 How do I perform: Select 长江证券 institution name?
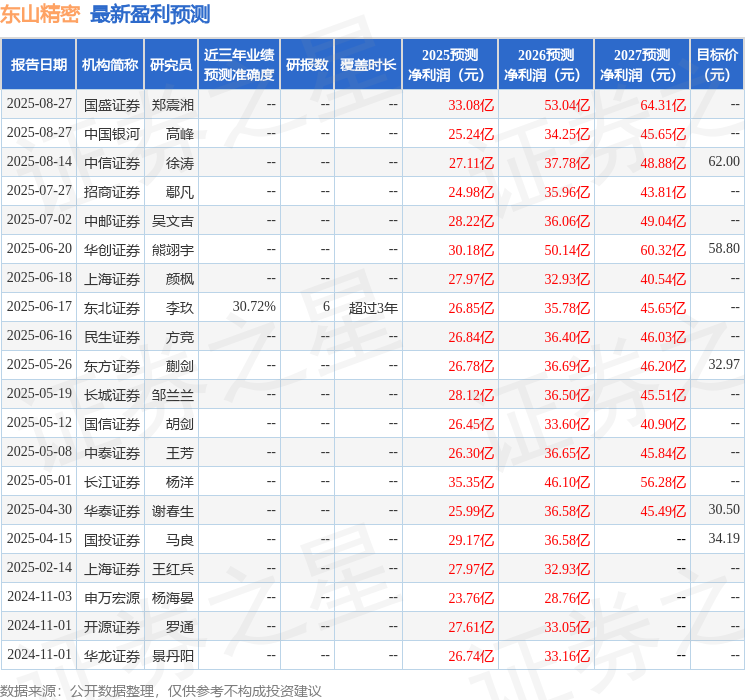pyautogui.click(x=112, y=482)
